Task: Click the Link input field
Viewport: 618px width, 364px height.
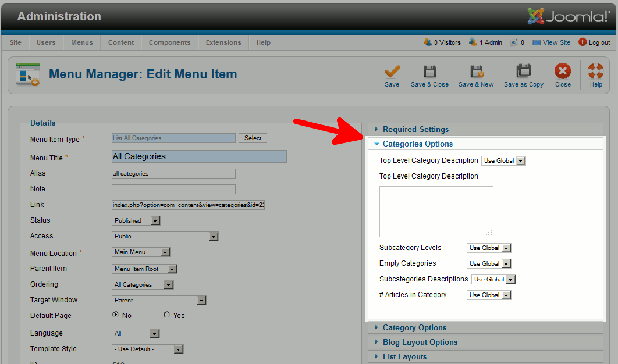Action: coord(188,205)
